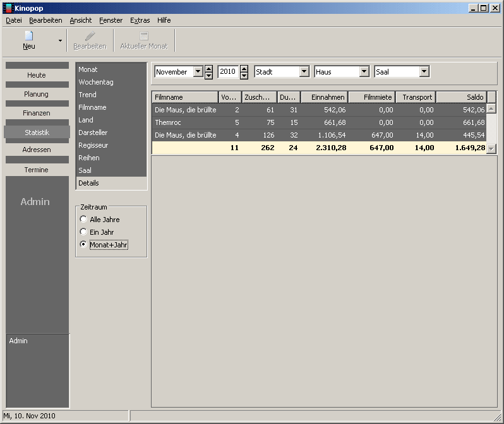Click the Bearbeiten pencil icon
504x424 pixels.
90,36
